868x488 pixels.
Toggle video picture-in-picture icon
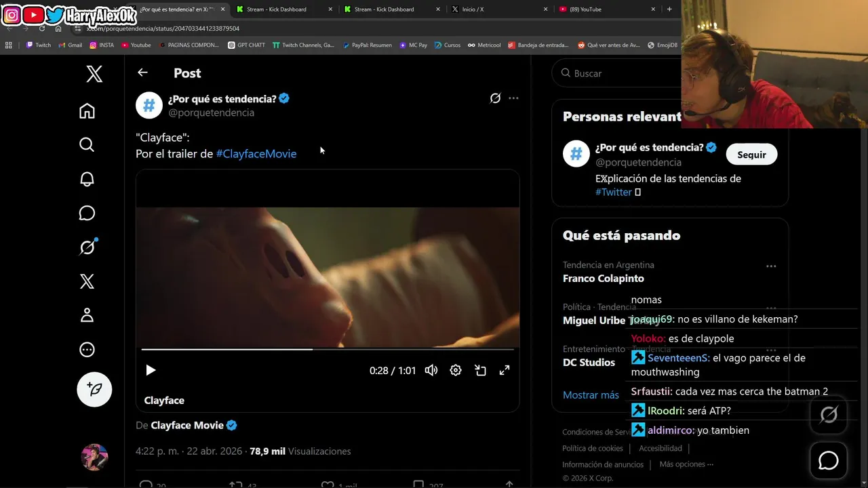point(480,370)
